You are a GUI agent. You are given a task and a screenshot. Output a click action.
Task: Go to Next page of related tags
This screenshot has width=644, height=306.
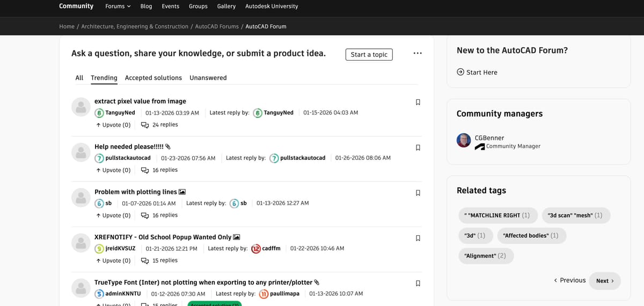coord(605,281)
